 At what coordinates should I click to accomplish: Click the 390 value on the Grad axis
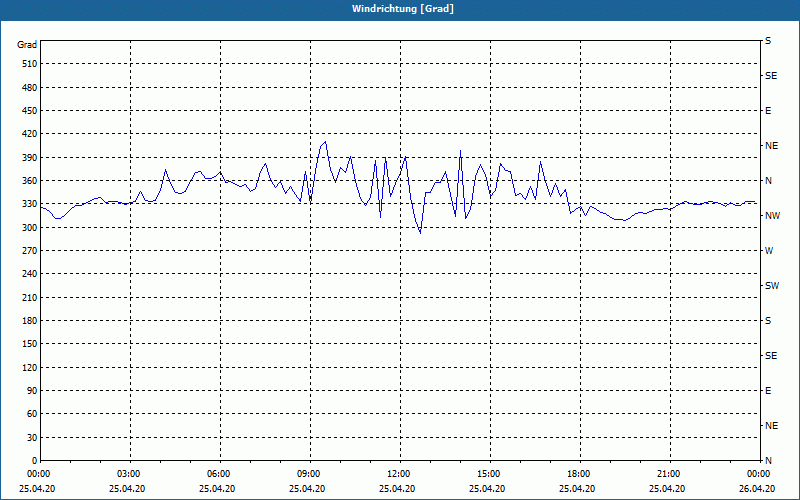click(x=30, y=158)
